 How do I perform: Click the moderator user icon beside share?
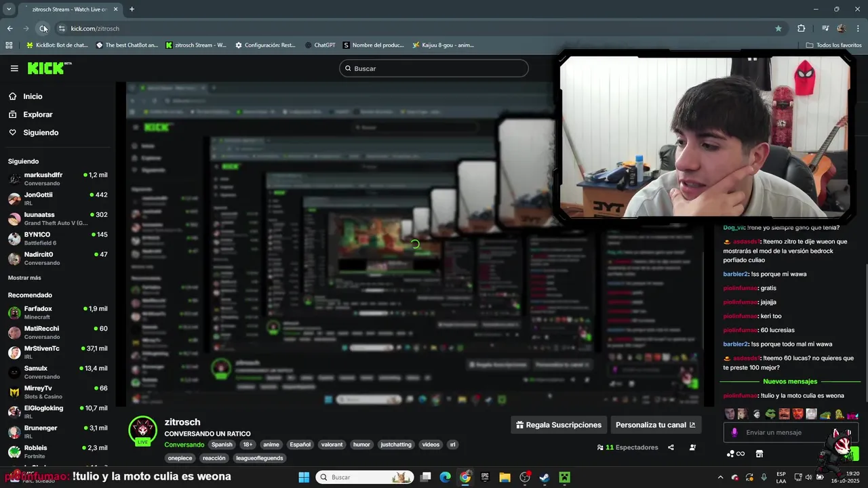(x=692, y=447)
